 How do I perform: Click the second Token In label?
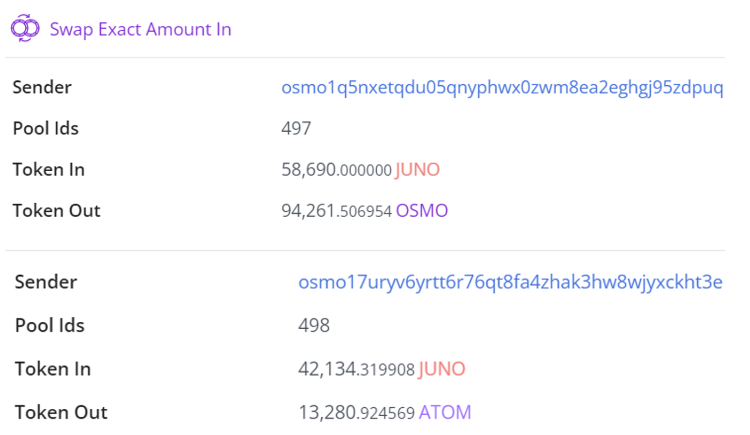tap(53, 369)
